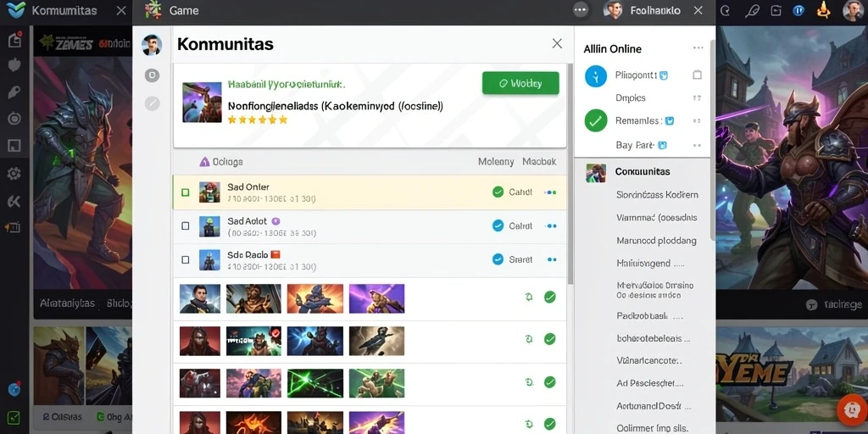
Task: Click the gray edit circle icon in panel
Action: 152,103
